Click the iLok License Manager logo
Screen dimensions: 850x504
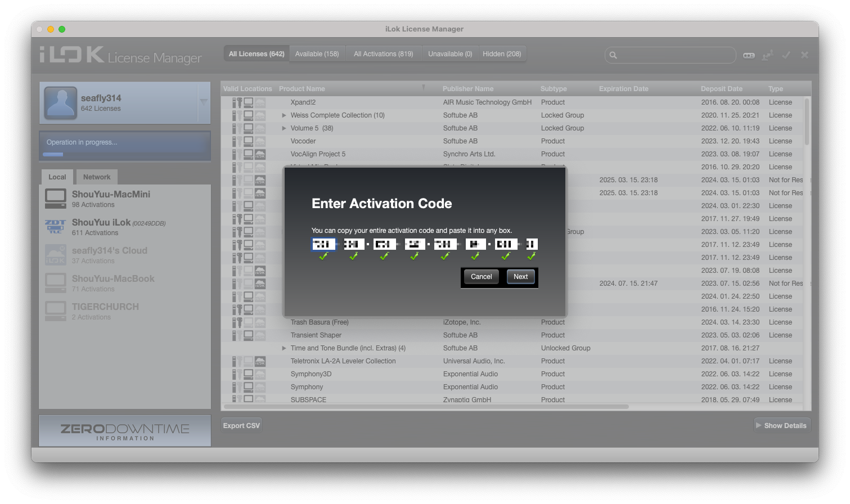click(x=120, y=56)
